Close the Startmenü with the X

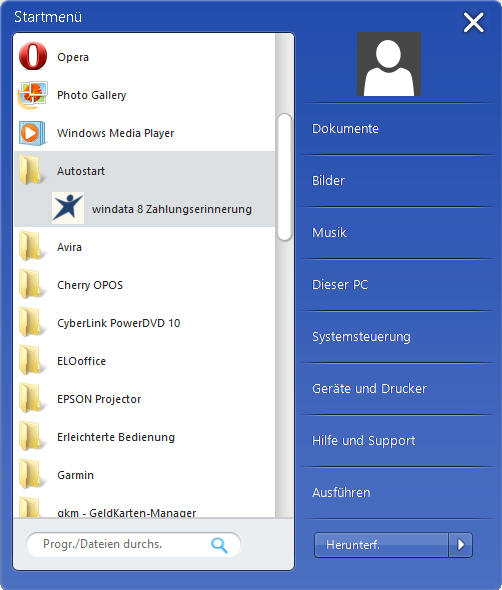[x=473, y=23]
